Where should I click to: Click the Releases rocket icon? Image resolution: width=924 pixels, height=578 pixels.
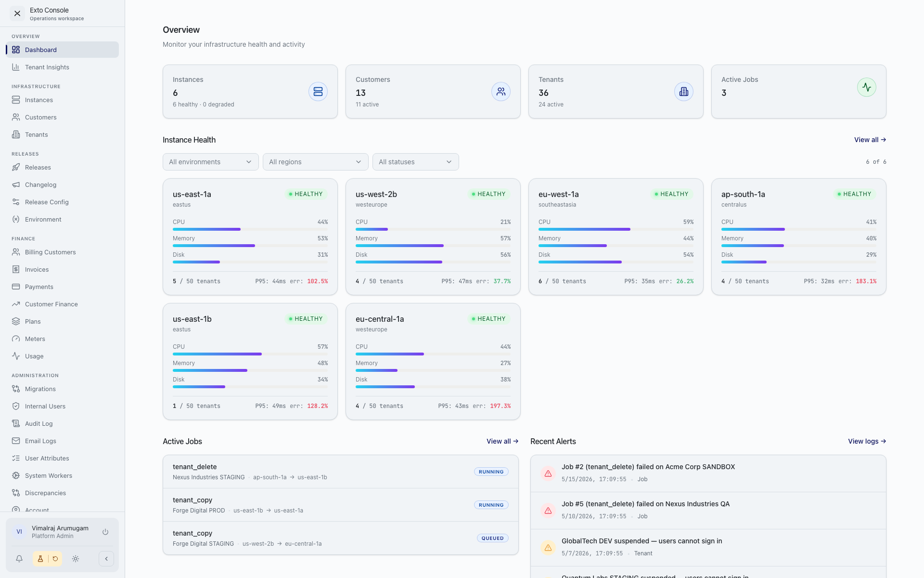[x=16, y=167]
